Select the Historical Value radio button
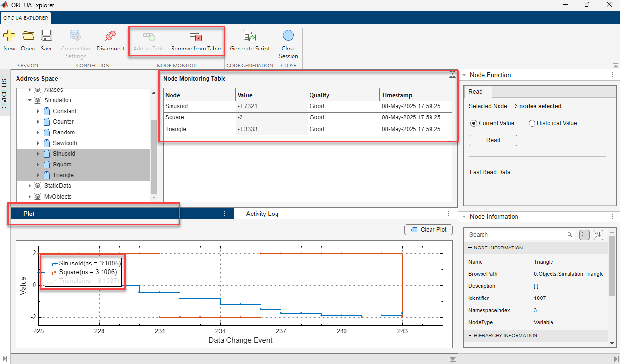Image resolution: width=620 pixels, height=364 pixels. pyautogui.click(x=532, y=123)
